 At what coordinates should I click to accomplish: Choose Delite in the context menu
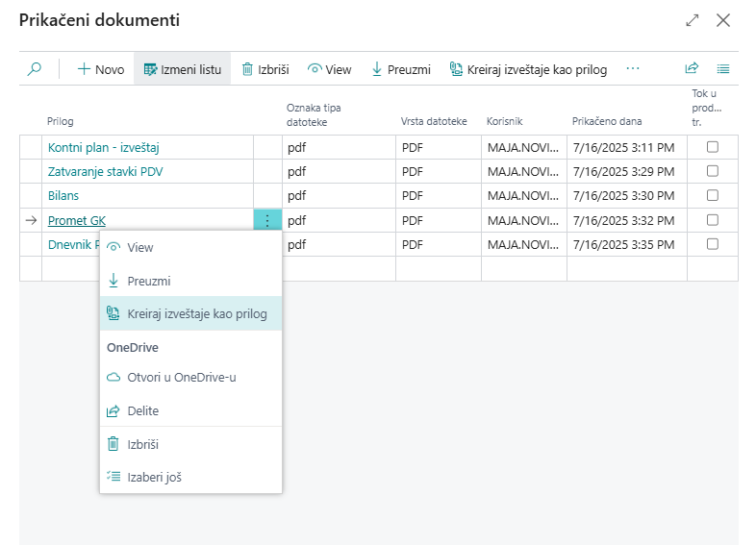[142, 410]
